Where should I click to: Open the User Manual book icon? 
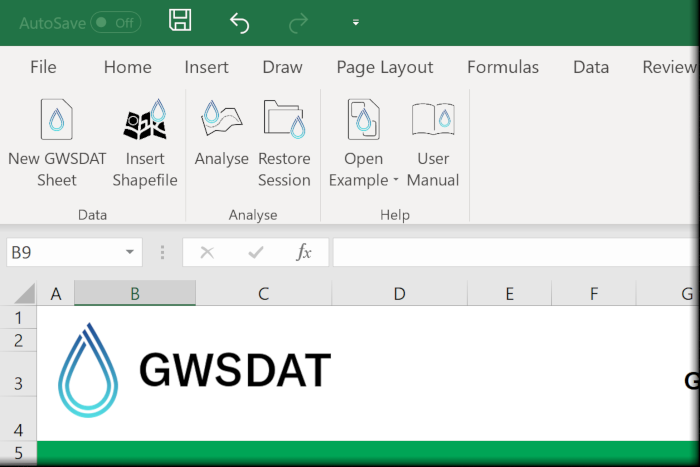pos(433,119)
